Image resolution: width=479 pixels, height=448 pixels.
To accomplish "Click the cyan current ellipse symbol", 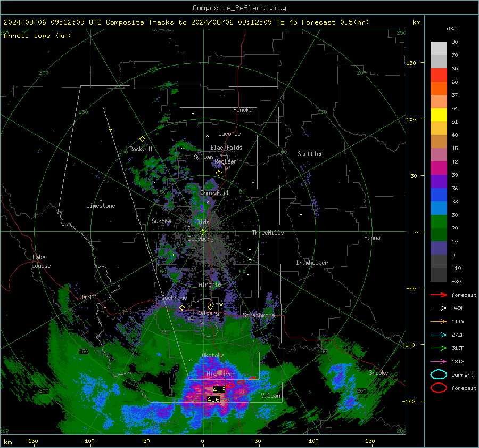I will 439,374.
